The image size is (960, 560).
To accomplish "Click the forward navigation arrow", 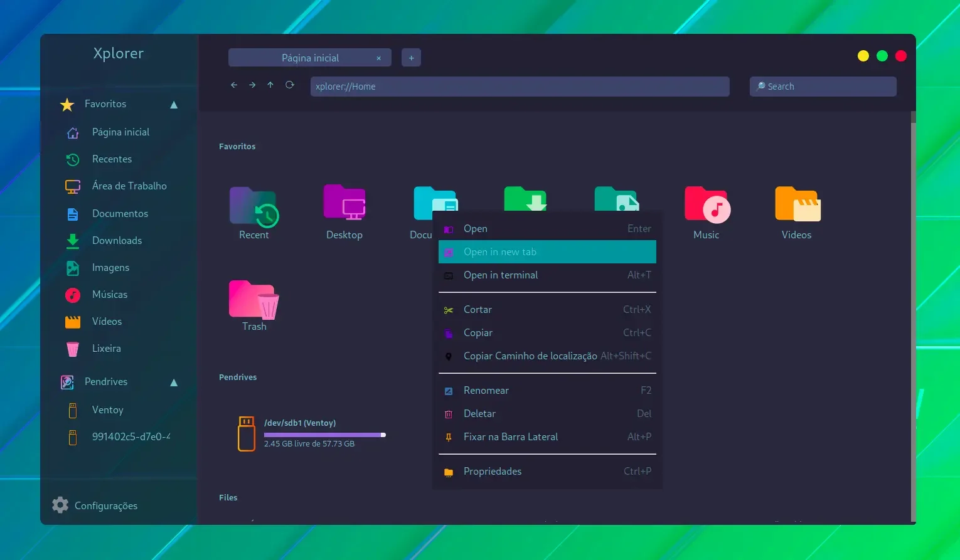I will pos(252,85).
